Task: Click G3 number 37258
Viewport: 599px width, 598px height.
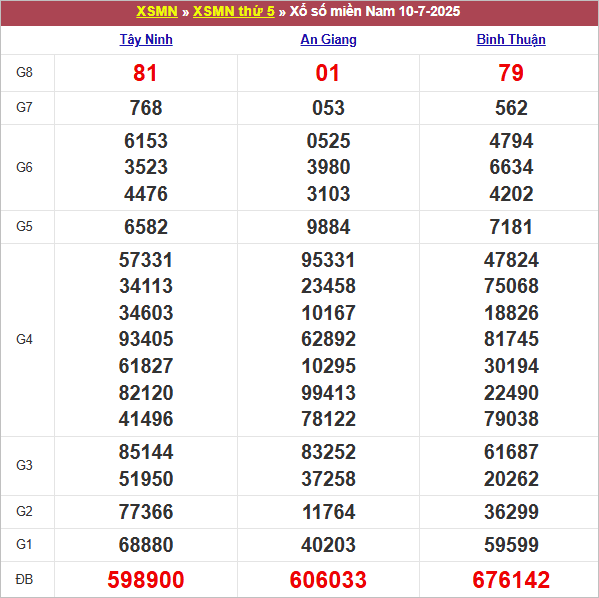Action: click(x=329, y=479)
